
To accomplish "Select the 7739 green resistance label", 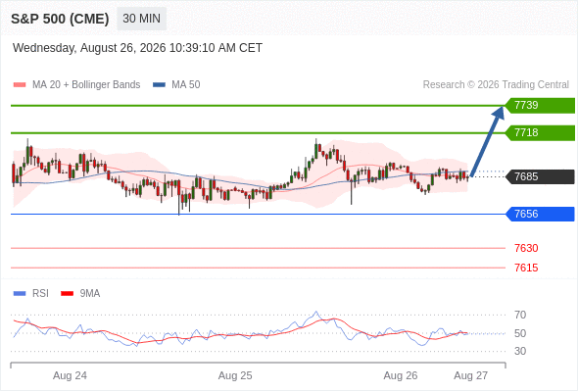I will [x=540, y=106].
